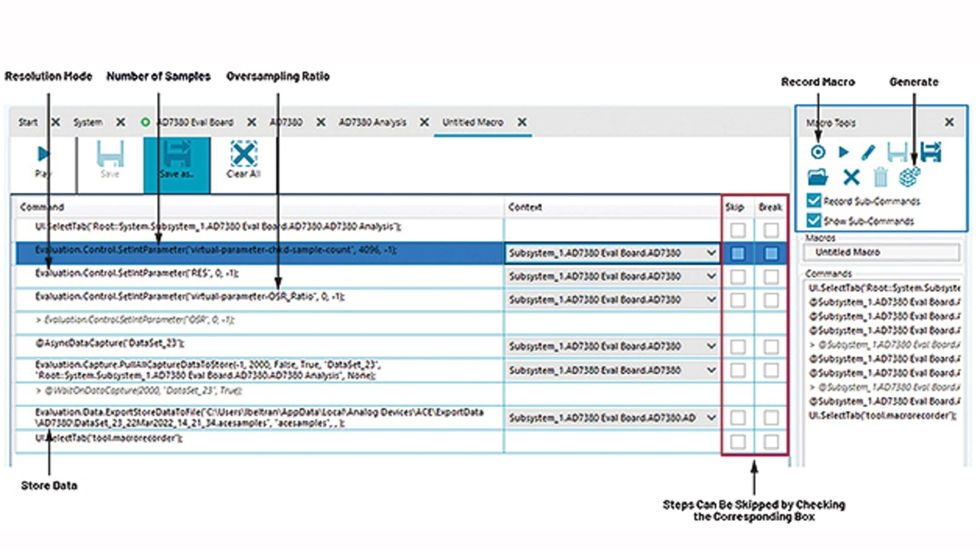Check Skip box for the first UI.SelectTab command

[737, 230]
